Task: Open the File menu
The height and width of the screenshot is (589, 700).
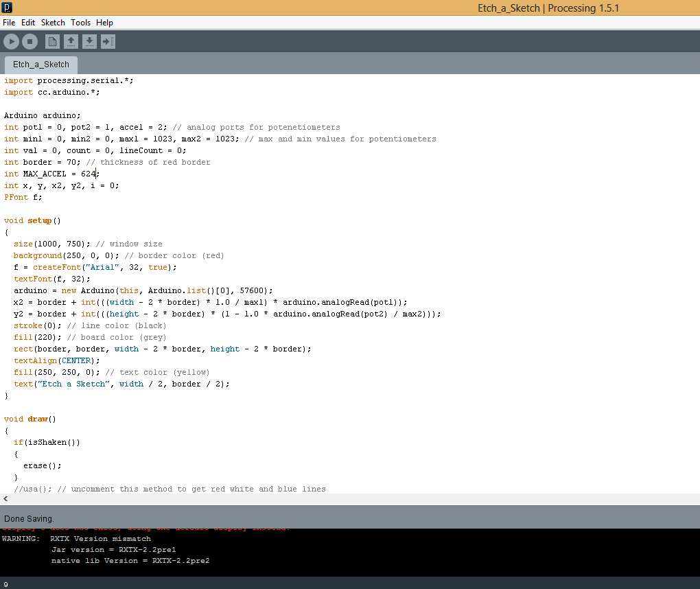Action: point(9,23)
